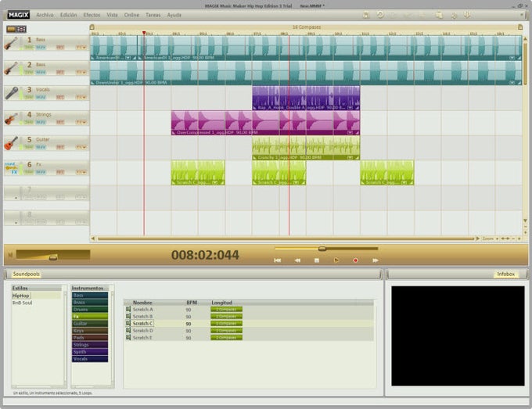Select the Drums instrument category
The height and width of the screenshot is (409, 532).
click(x=90, y=310)
